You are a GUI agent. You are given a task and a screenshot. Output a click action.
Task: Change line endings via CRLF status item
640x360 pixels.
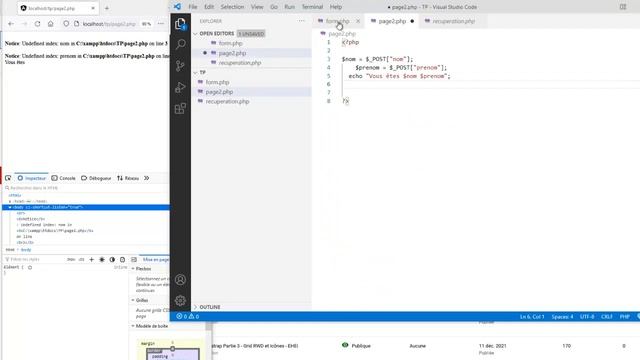[607, 317]
